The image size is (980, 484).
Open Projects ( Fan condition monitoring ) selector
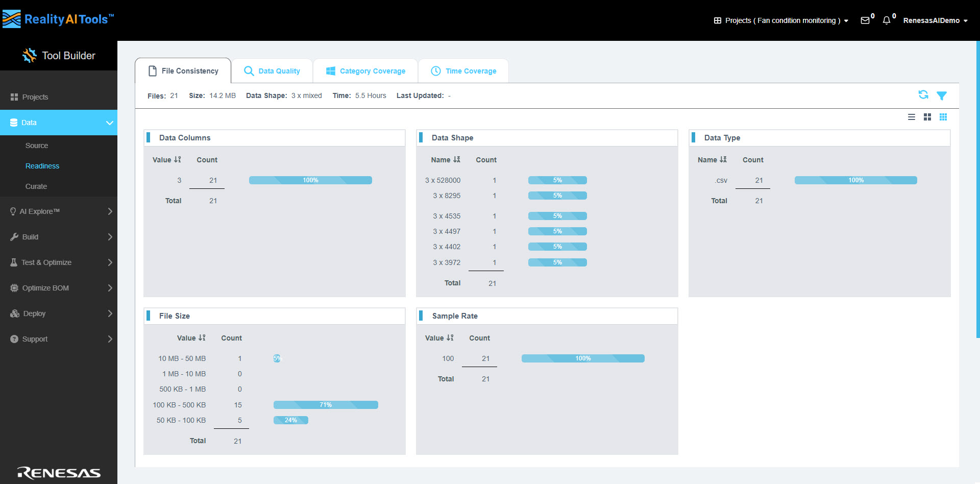tap(780, 20)
